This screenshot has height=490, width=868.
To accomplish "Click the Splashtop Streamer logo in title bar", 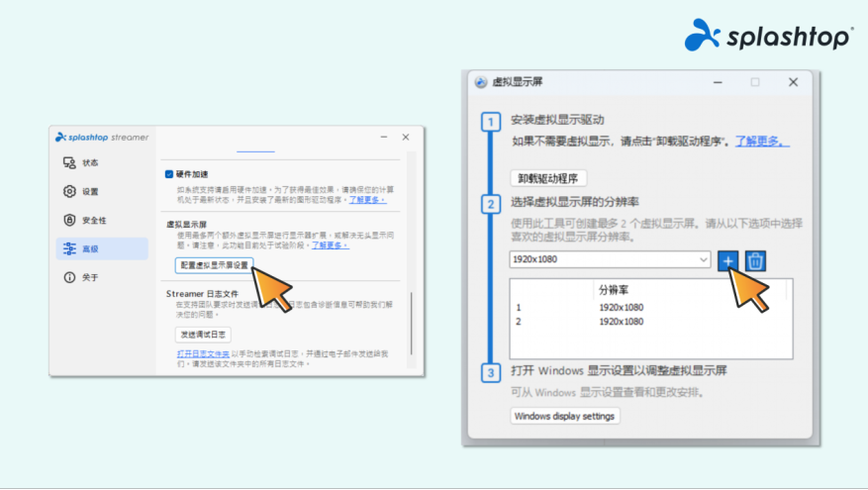I will tap(102, 138).
